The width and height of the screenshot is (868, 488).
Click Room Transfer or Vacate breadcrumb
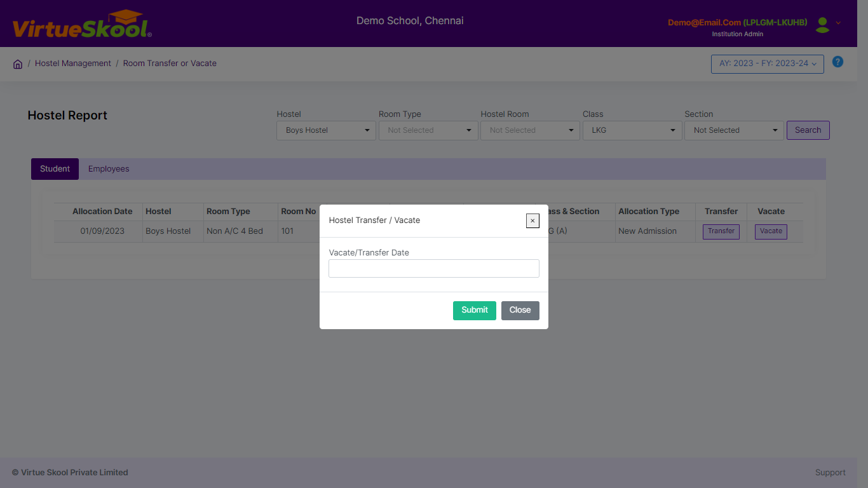pyautogui.click(x=170, y=64)
